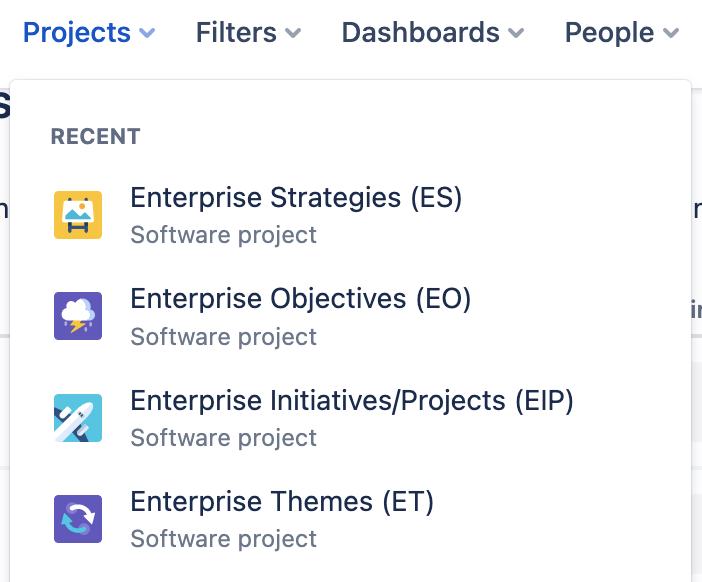The image size is (702, 582).
Task: Click Software project label under Enterprise Themes
Action: pos(223,539)
